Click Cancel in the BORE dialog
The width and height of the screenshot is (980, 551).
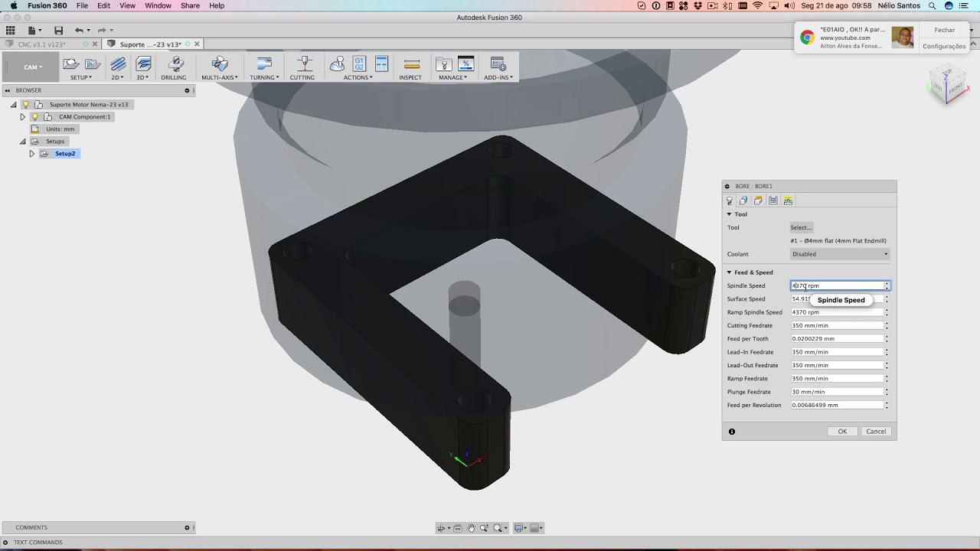coord(876,432)
